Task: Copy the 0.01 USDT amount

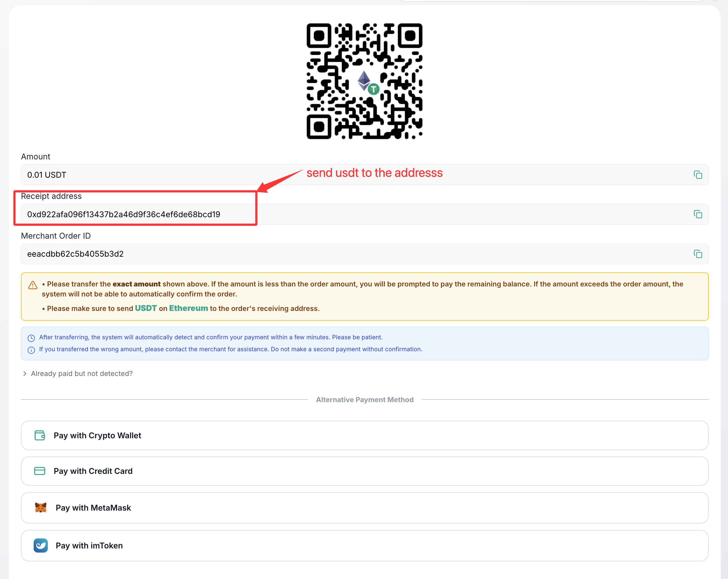Action: (x=698, y=175)
